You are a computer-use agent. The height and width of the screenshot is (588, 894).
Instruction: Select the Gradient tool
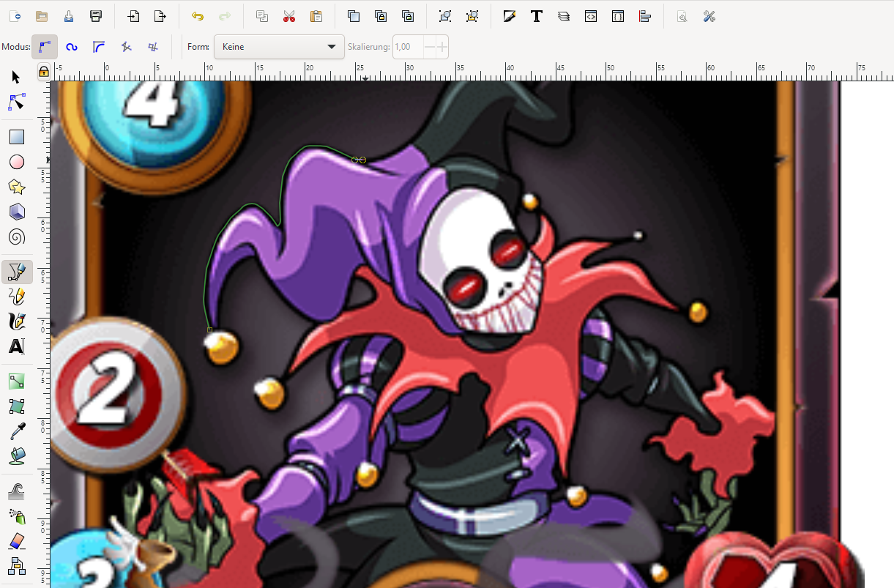pos(17,382)
